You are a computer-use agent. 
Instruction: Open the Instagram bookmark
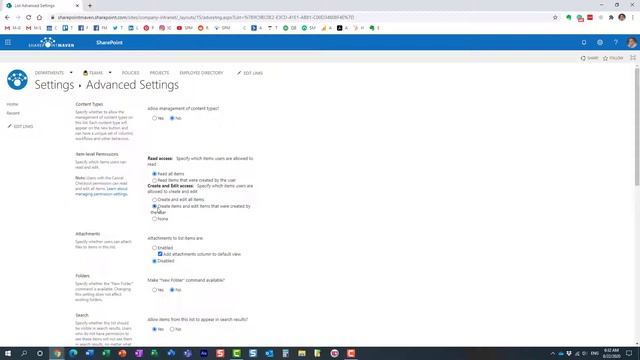tap(165, 28)
